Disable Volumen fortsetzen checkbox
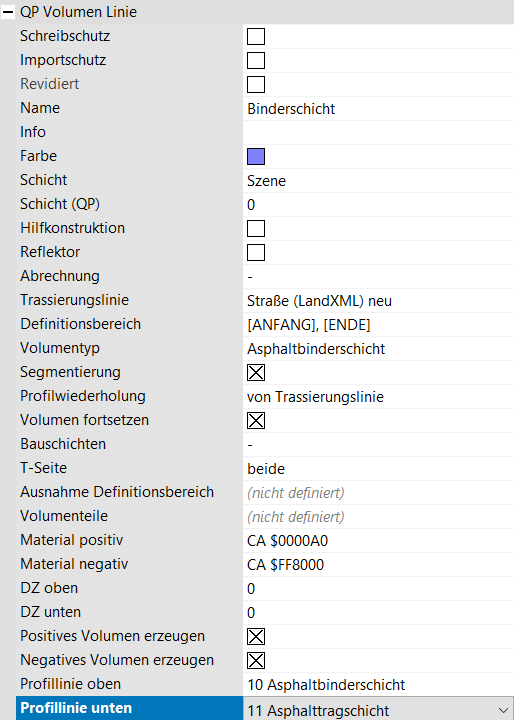Viewport: 514px width, 720px height. point(256,420)
